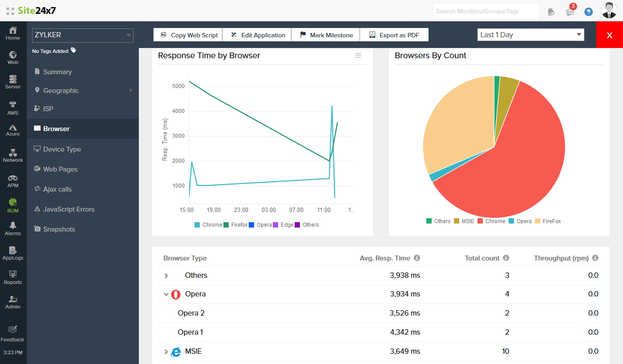Screen dimensions: 623x364
Task: Toggle MSIE slice in pie chart legend
Action: tap(464, 221)
